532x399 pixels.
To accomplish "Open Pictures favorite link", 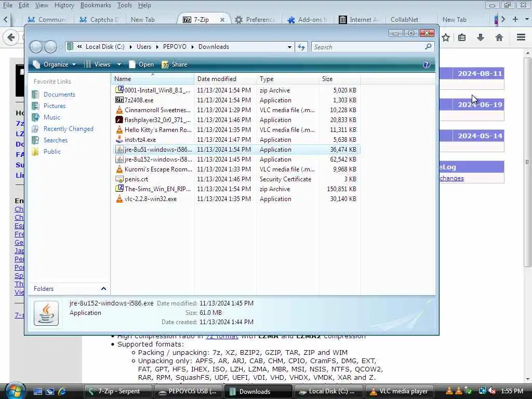I will tap(54, 106).
